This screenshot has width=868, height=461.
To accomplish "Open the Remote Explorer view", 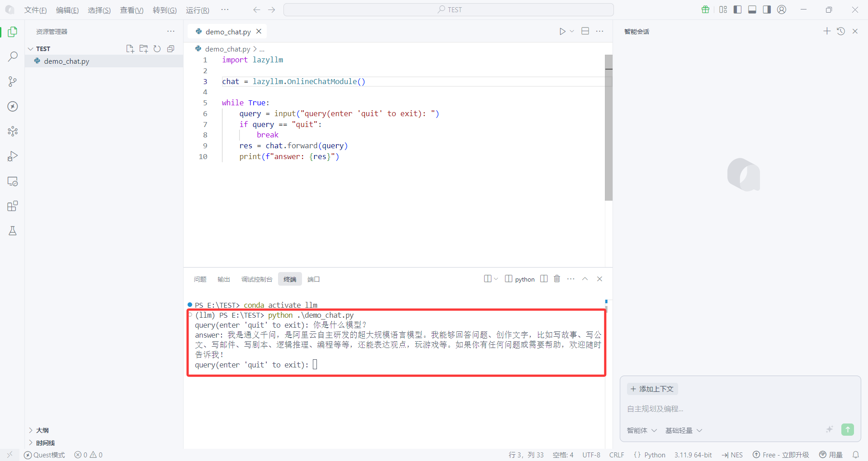I will pyautogui.click(x=13, y=181).
